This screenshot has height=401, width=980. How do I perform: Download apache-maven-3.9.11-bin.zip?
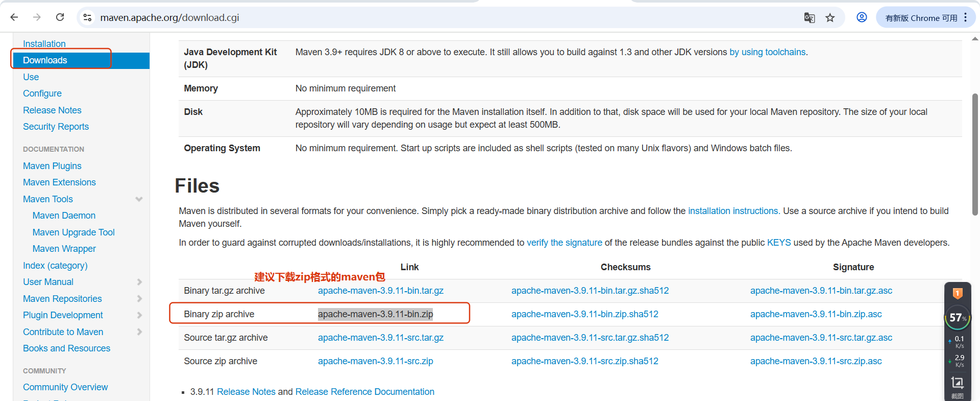[x=376, y=314]
